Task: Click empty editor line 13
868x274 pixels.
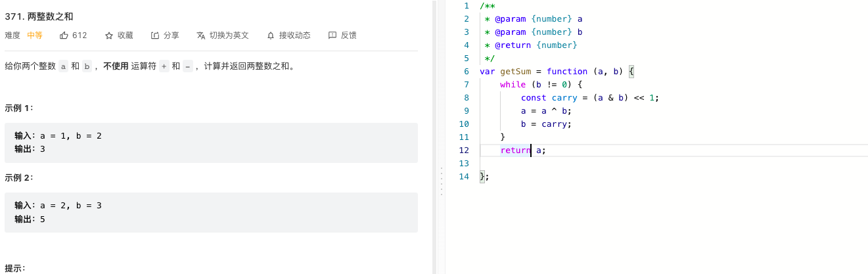Action: click(x=674, y=164)
